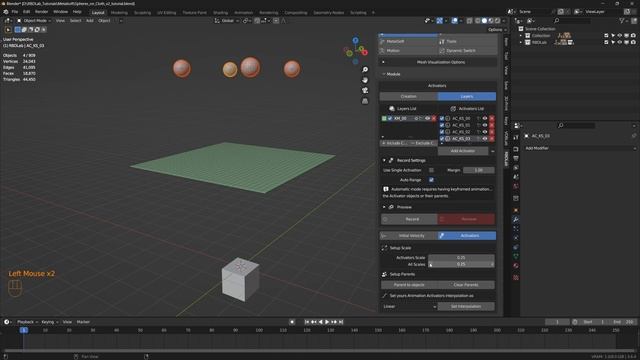Toggle viewport overlays icon
640x360 pixels.
[454, 20]
